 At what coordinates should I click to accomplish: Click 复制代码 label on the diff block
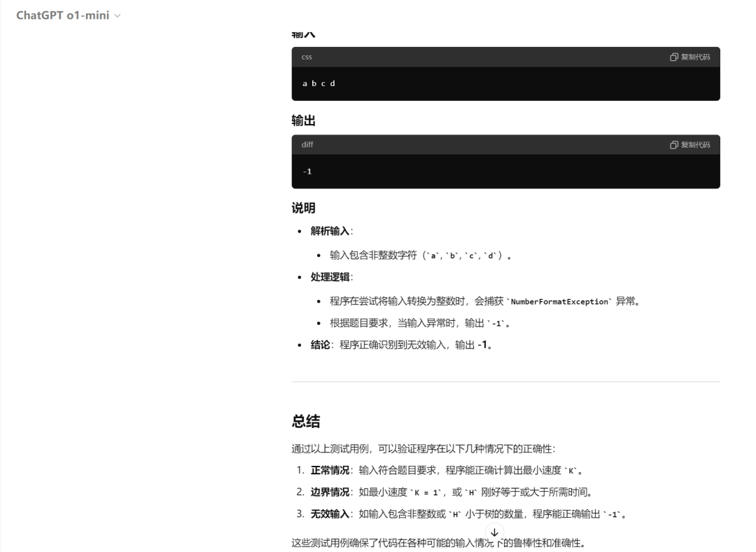[x=695, y=144]
